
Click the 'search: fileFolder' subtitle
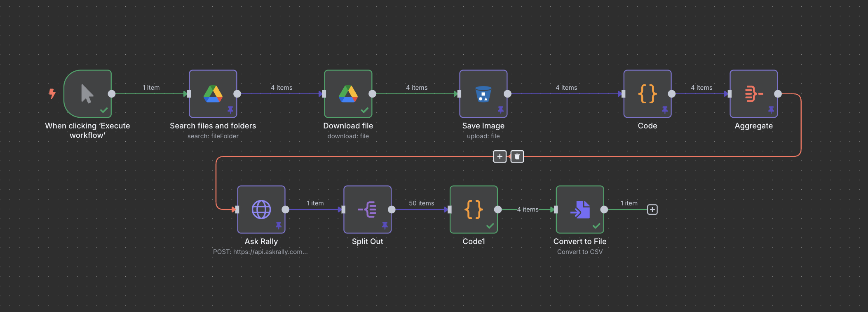pyautogui.click(x=213, y=136)
